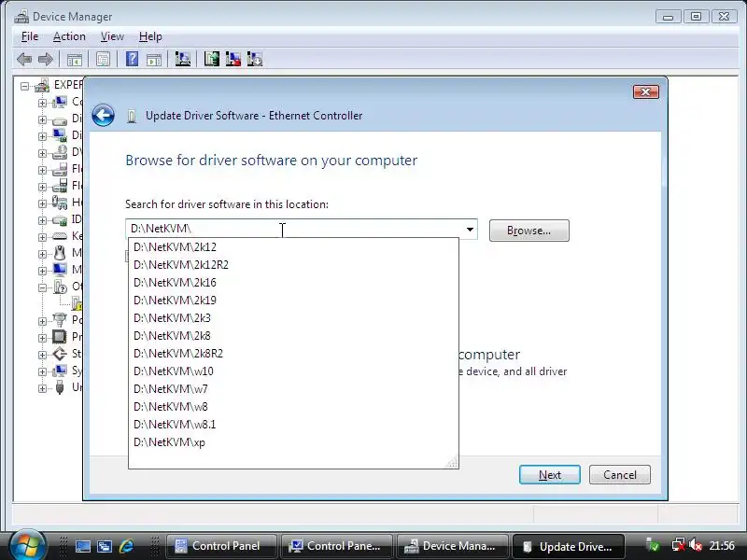Click the wizard's blue back arrow button
747x560 pixels.
(103, 115)
